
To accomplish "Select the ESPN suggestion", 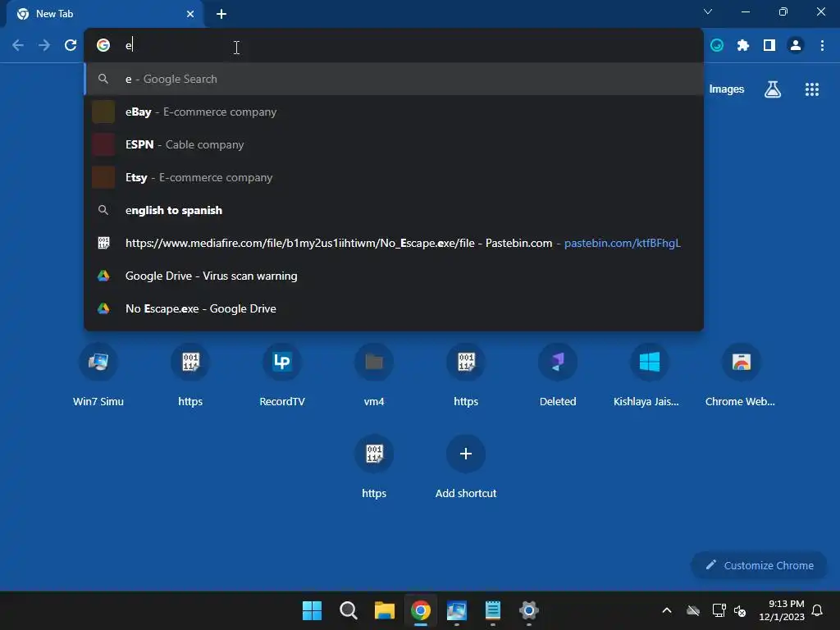I will [394, 144].
